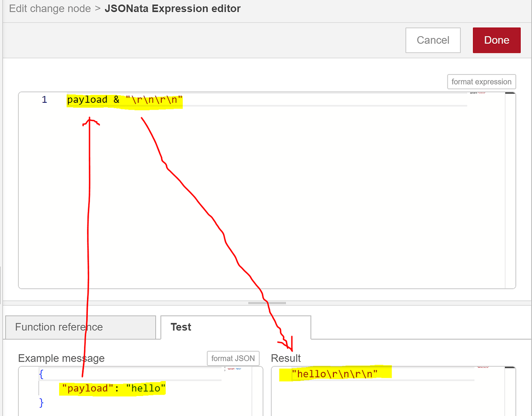Click the opening brace in Example message

[41, 374]
